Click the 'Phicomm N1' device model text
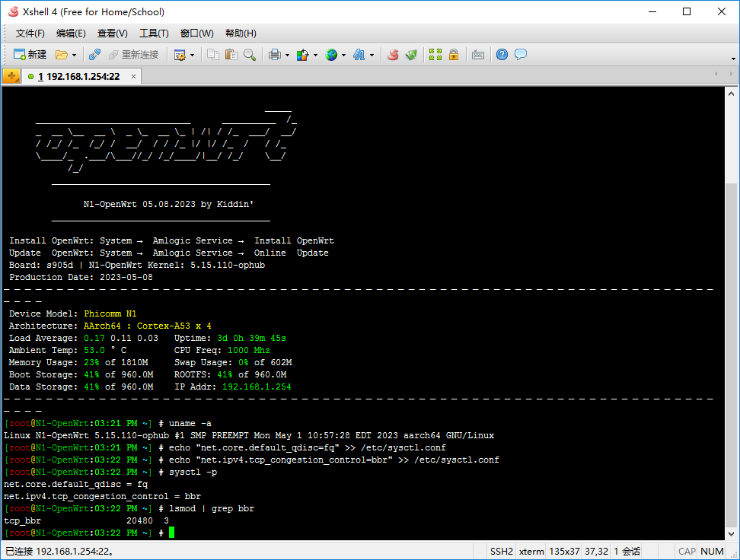Image resolution: width=740 pixels, height=560 pixels. 110,313
